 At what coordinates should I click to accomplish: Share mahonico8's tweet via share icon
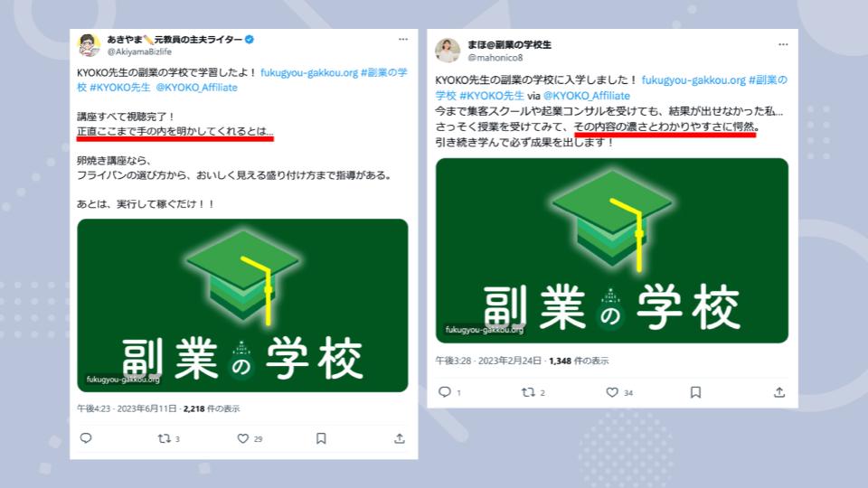779,391
